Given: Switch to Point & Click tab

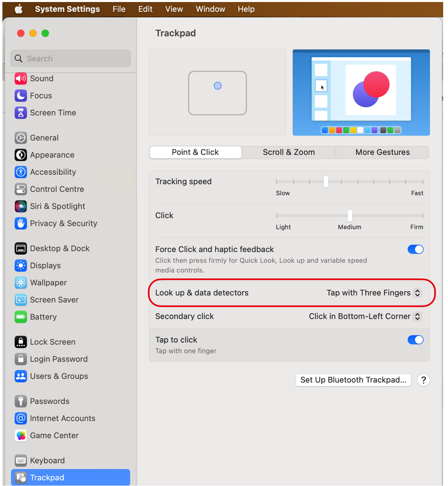Looking at the screenshot, I should click(x=195, y=152).
